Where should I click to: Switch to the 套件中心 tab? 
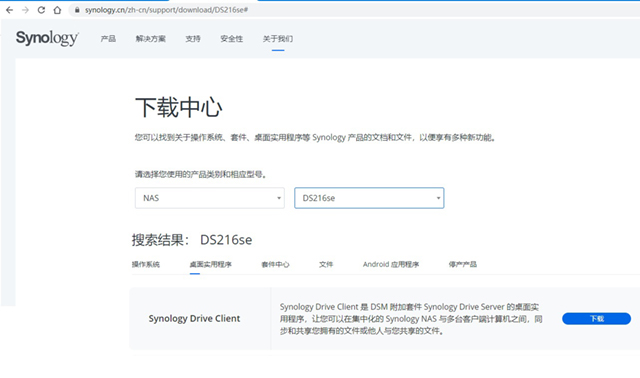275,265
